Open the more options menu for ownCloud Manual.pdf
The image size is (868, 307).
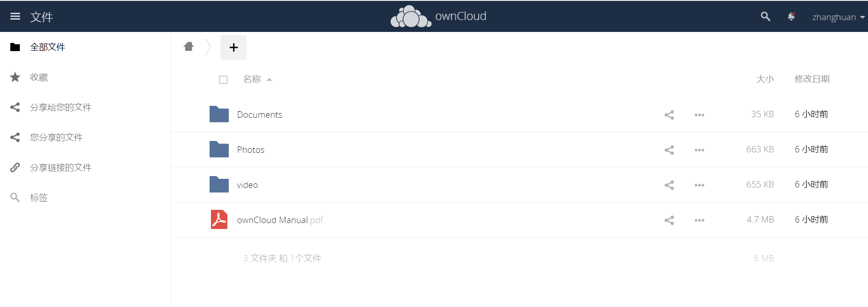[x=699, y=220]
